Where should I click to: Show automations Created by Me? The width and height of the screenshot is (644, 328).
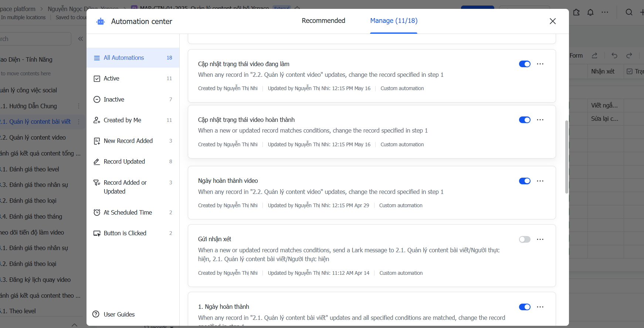pyautogui.click(x=133, y=120)
